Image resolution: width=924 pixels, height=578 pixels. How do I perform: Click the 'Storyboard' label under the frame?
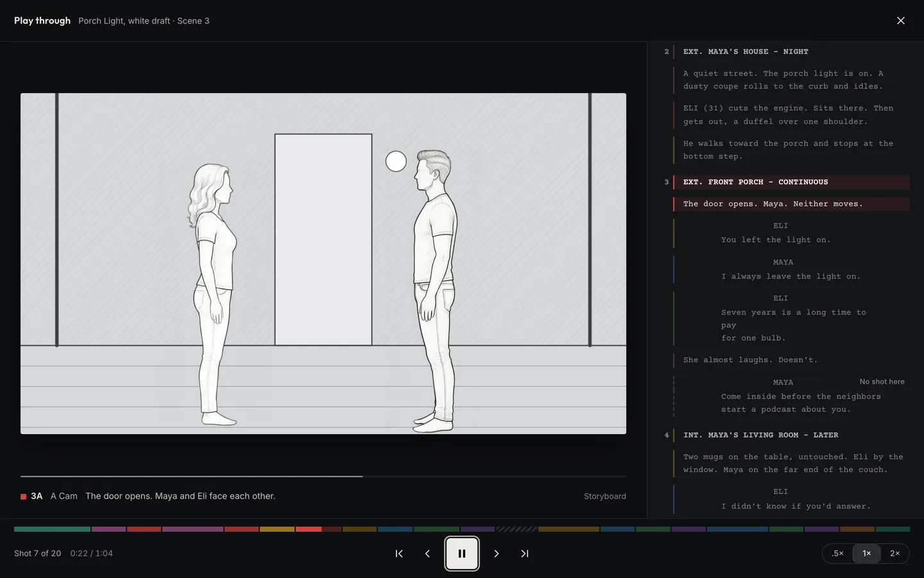pyautogui.click(x=605, y=496)
